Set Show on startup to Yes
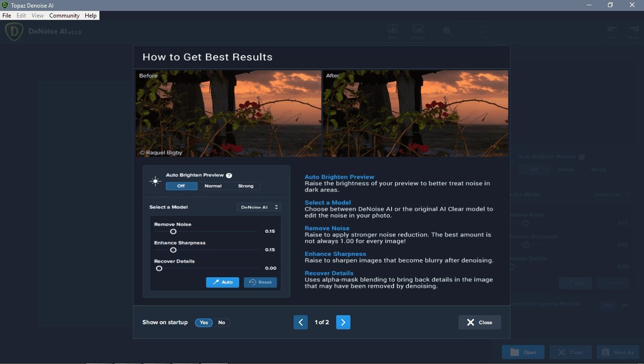 tap(204, 322)
